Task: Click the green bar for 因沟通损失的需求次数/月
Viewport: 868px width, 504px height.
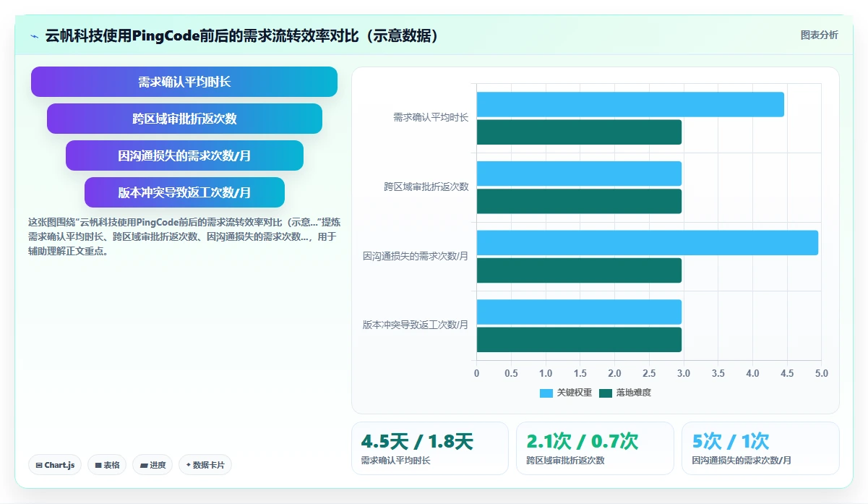Action: [x=579, y=270]
